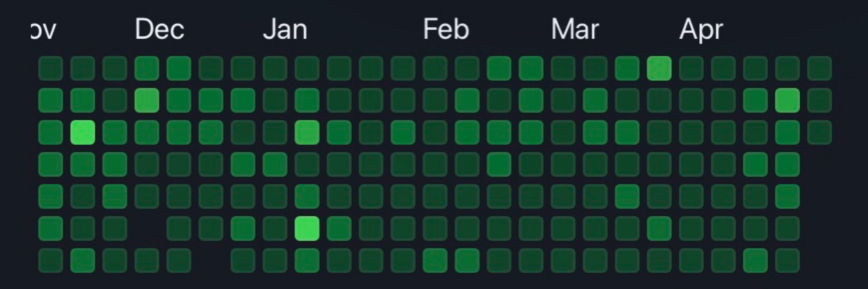
Task: Click the Dec month label
Action: (x=159, y=29)
